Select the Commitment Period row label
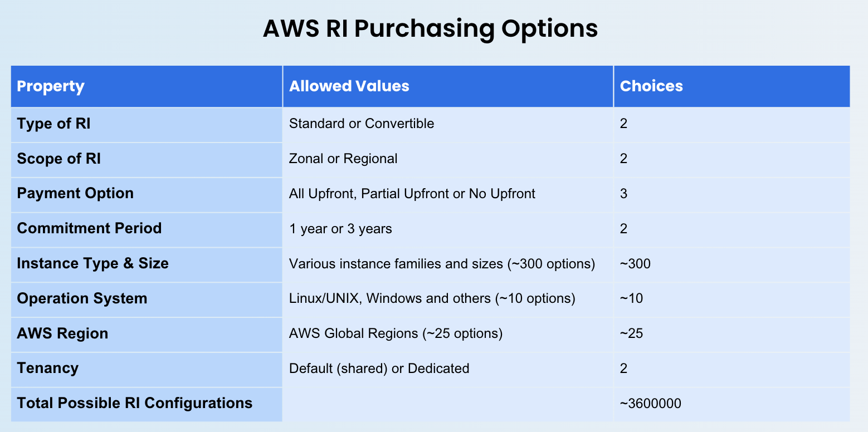 [x=147, y=229]
